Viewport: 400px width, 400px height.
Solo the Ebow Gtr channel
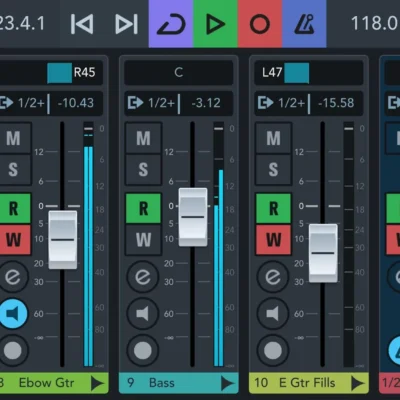pos(14,169)
